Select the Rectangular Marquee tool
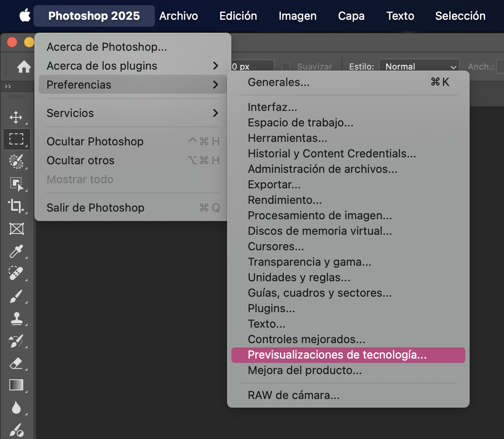 (16, 139)
